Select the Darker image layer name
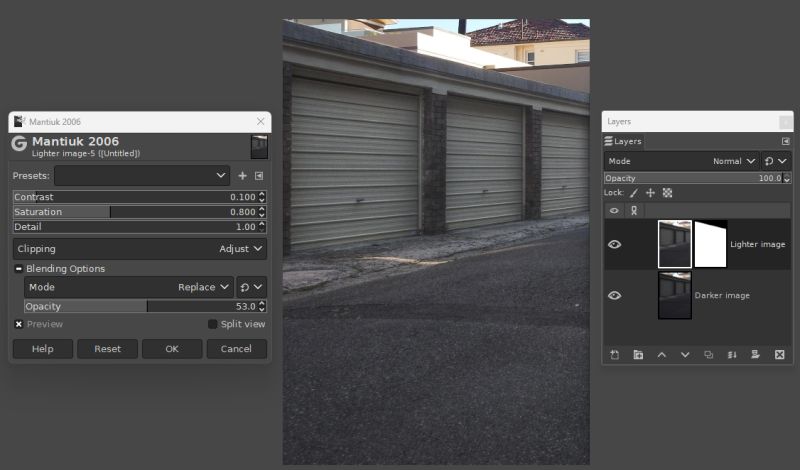 pos(722,295)
